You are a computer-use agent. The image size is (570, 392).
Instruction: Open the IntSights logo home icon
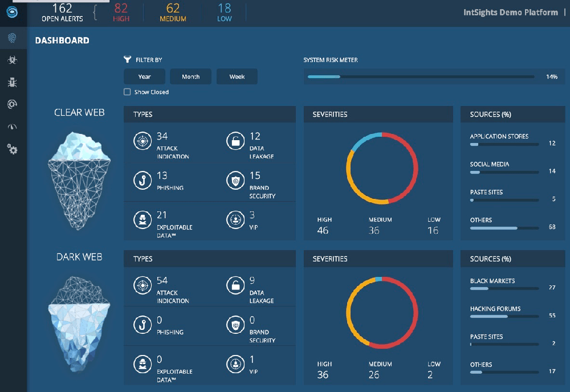click(13, 13)
